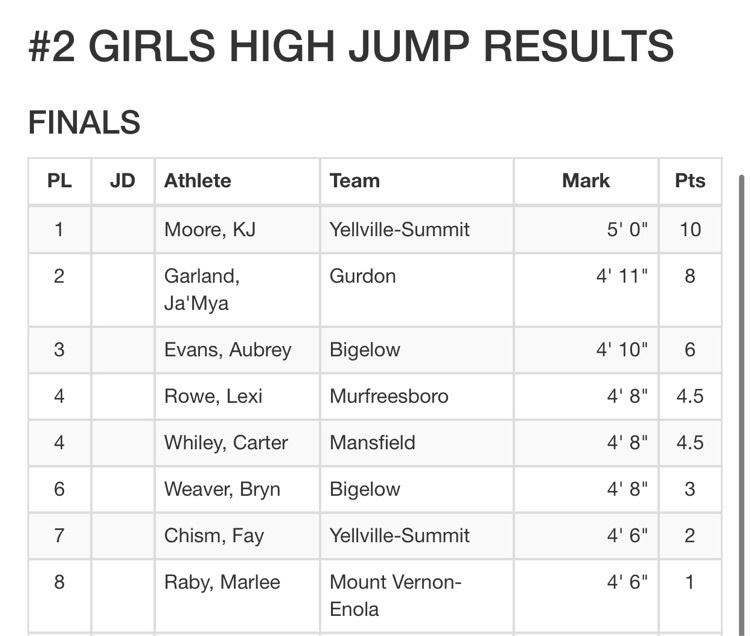750x636 pixels.
Task: Select athlete Whiley, Carter
Action: coord(226,443)
